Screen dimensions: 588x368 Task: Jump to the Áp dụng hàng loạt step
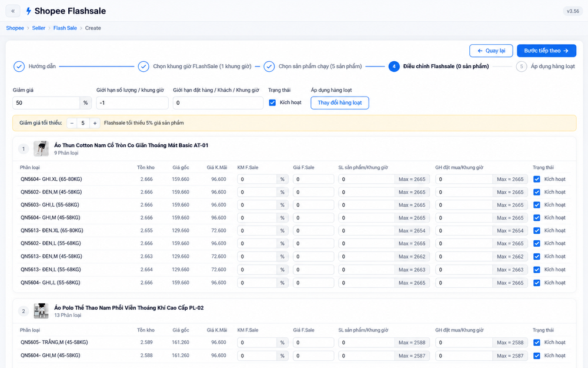tap(553, 67)
